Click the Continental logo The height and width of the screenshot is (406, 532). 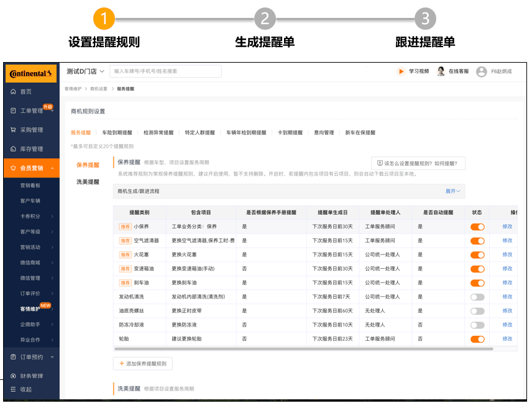31,73
